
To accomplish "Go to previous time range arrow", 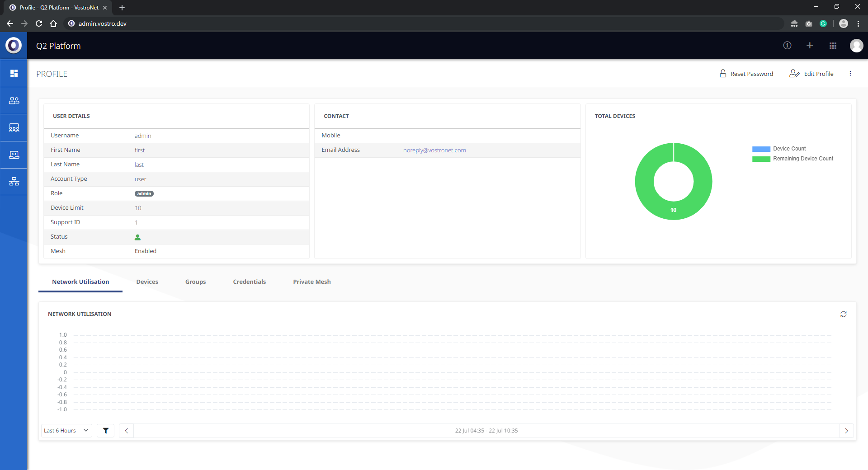I will tap(126, 431).
